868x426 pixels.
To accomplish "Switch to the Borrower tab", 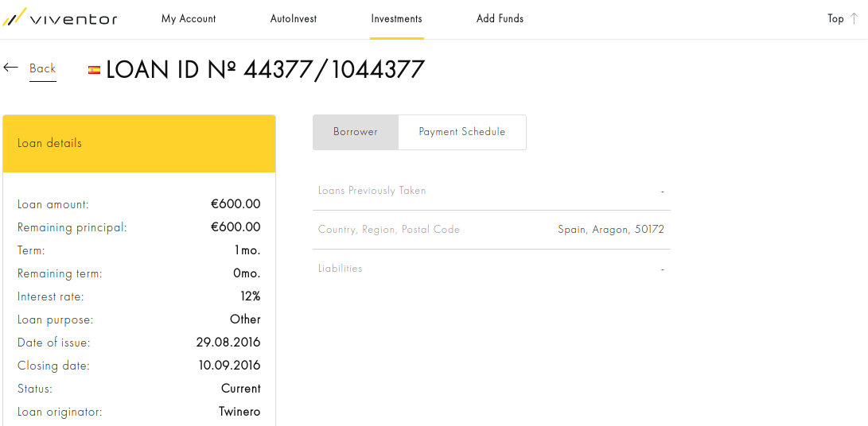I will pyautogui.click(x=356, y=132).
